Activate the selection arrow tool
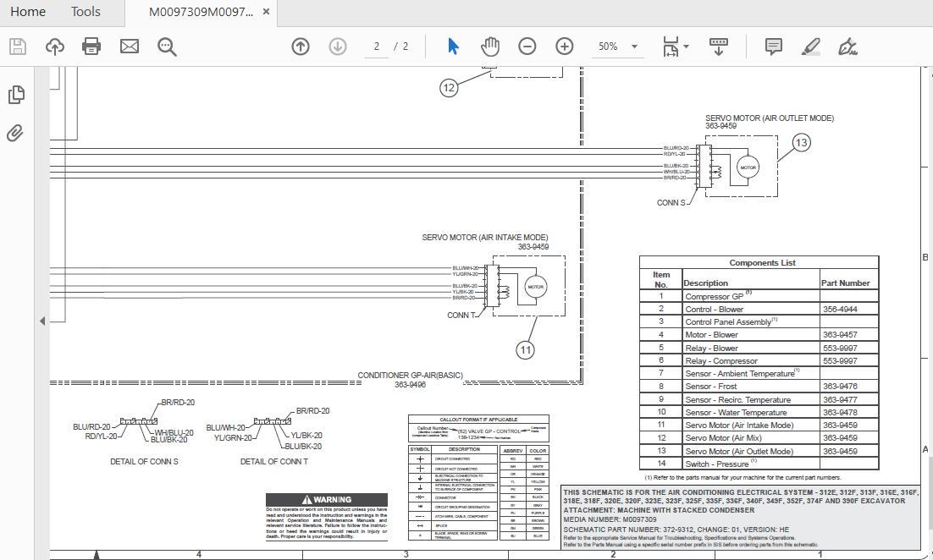933x560 pixels. [x=453, y=47]
